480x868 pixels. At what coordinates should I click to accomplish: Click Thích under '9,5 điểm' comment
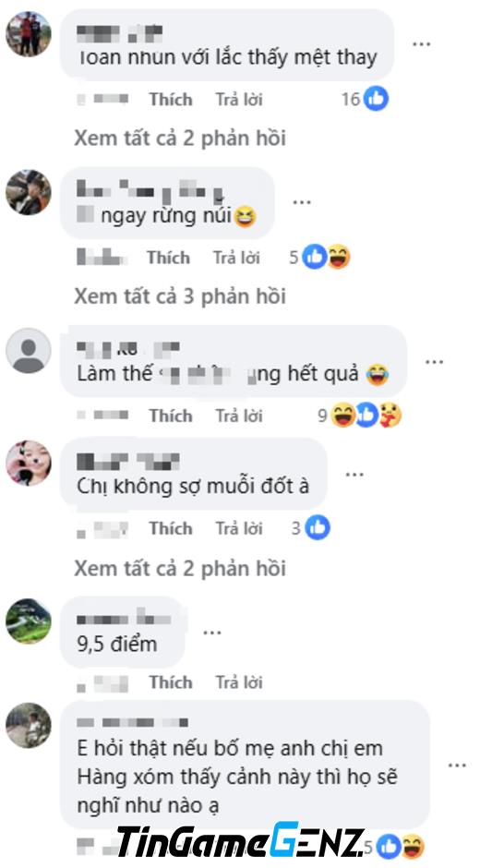coord(171,682)
